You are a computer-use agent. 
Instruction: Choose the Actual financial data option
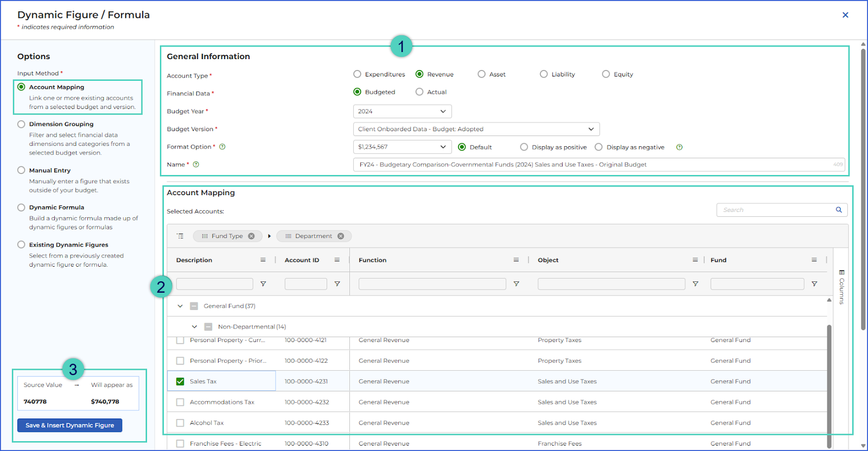(x=419, y=92)
